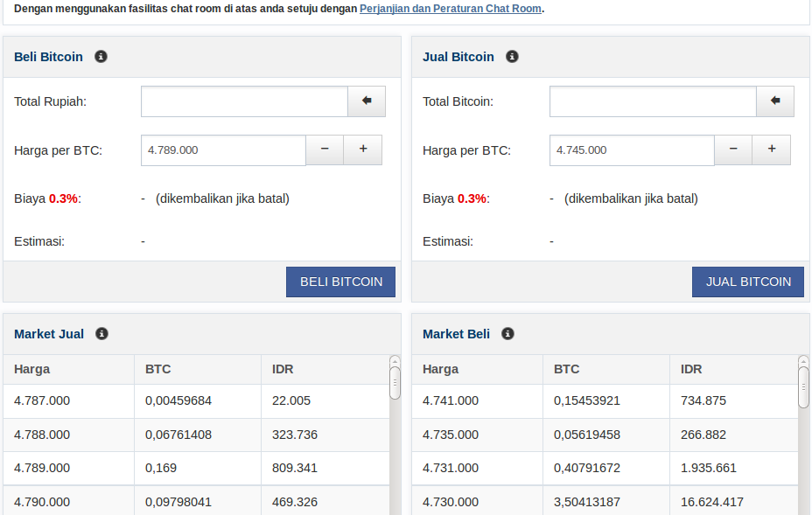Increase sell price with plus button
812x515 pixels.
pyautogui.click(x=772, y=150)
